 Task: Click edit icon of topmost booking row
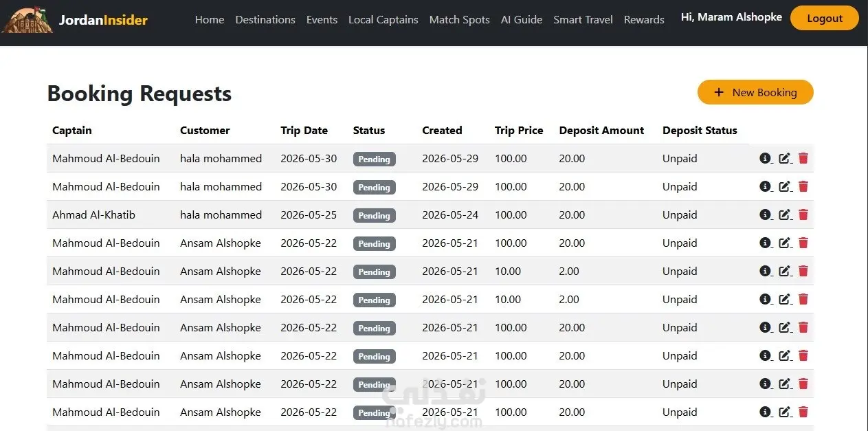point(784,158)
